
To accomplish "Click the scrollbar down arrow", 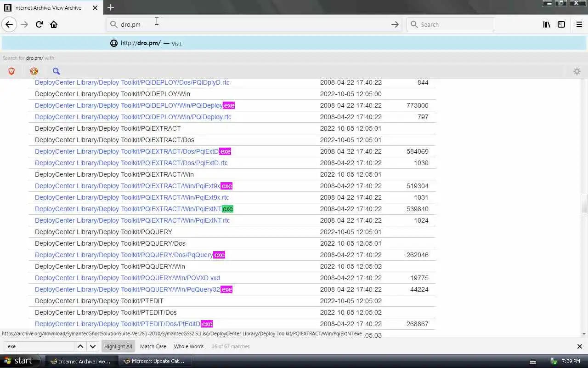I will [584, 334].
